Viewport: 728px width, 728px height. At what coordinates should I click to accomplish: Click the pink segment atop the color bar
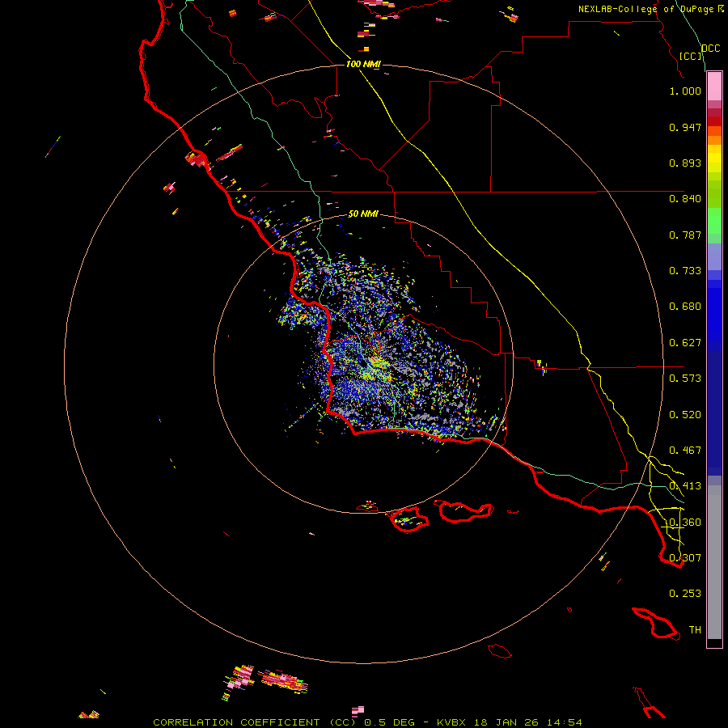tap(714, 87)
